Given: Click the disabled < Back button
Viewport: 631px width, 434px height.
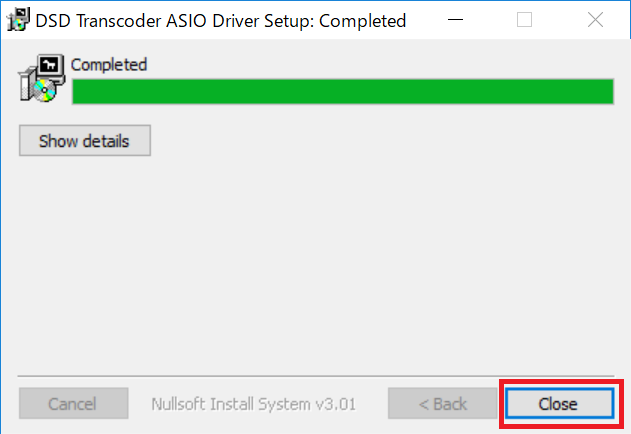Looking at the screenshot, I should [x=443, y=403].
